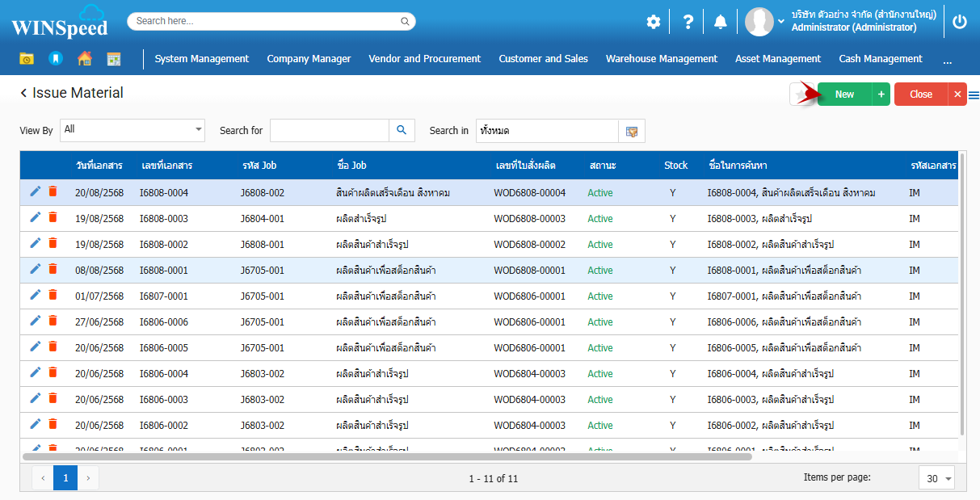Open the calendar schedule icon
Viewport: 980px width, 500px height.
pos(114,59)
